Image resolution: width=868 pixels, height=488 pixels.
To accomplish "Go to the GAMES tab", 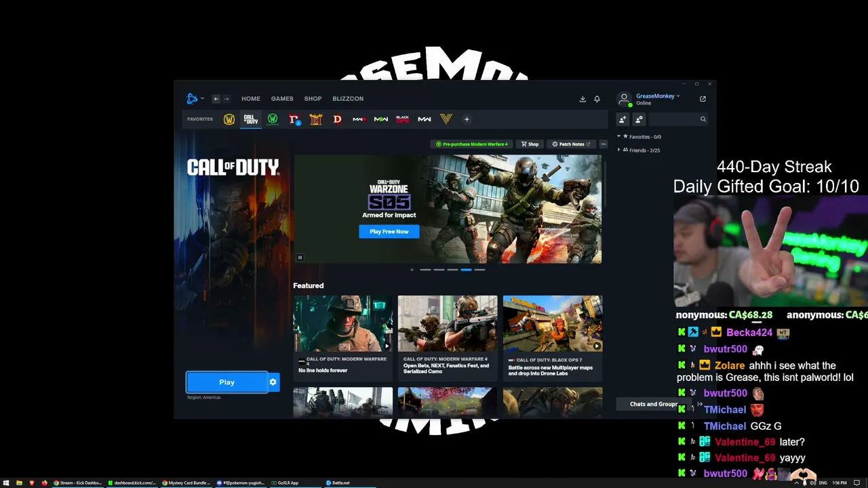I will coord(282,99).
